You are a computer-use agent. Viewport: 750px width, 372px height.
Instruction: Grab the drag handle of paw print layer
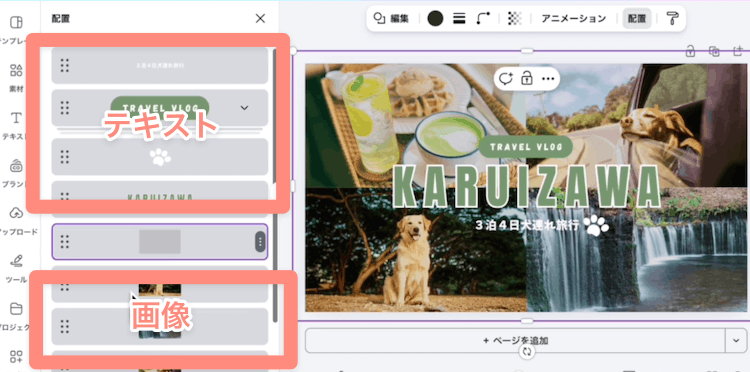(x=65, y=157)
